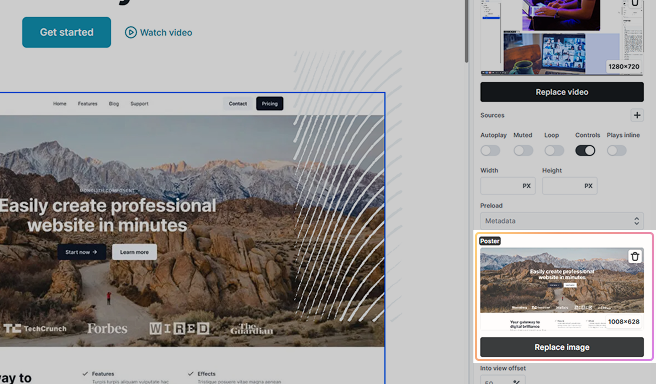656x384 pixels.
Task: Select the poster image thumbnail
Action: (562, 289)
